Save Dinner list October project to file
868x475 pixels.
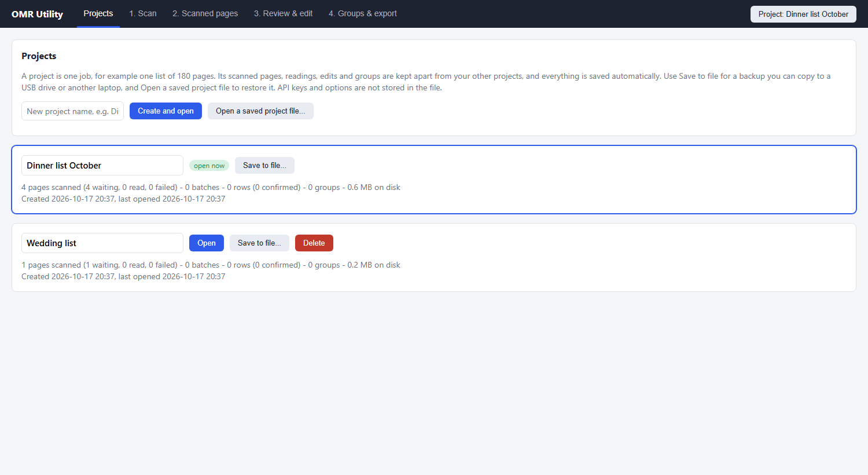pyautogui.click(x=264, y=166)
